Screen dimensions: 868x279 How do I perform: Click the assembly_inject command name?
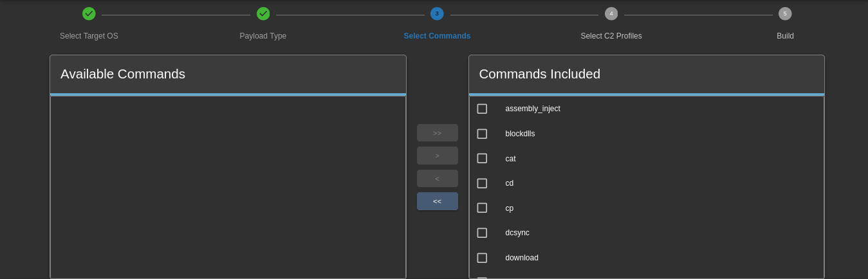[533, 109]
